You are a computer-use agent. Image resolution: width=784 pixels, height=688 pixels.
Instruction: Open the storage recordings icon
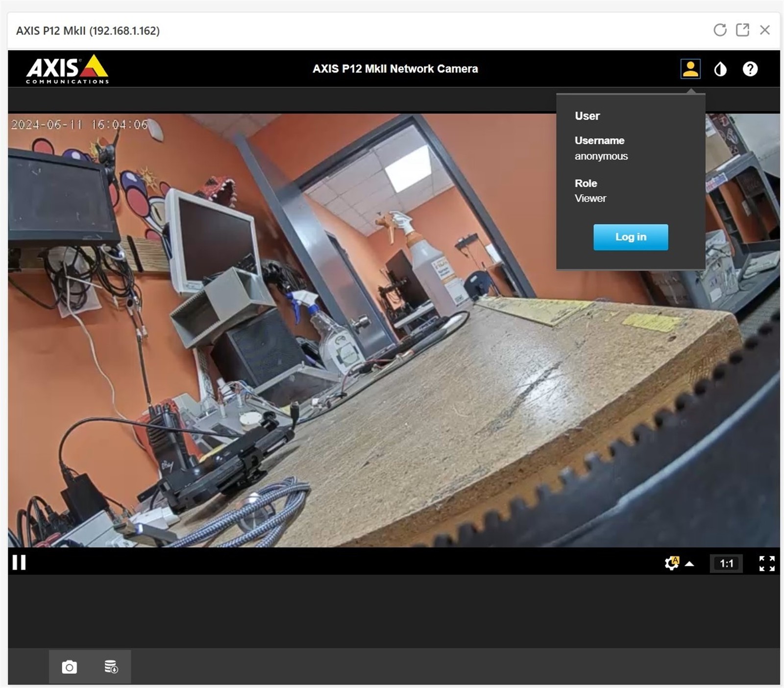(x=111, y=666)
